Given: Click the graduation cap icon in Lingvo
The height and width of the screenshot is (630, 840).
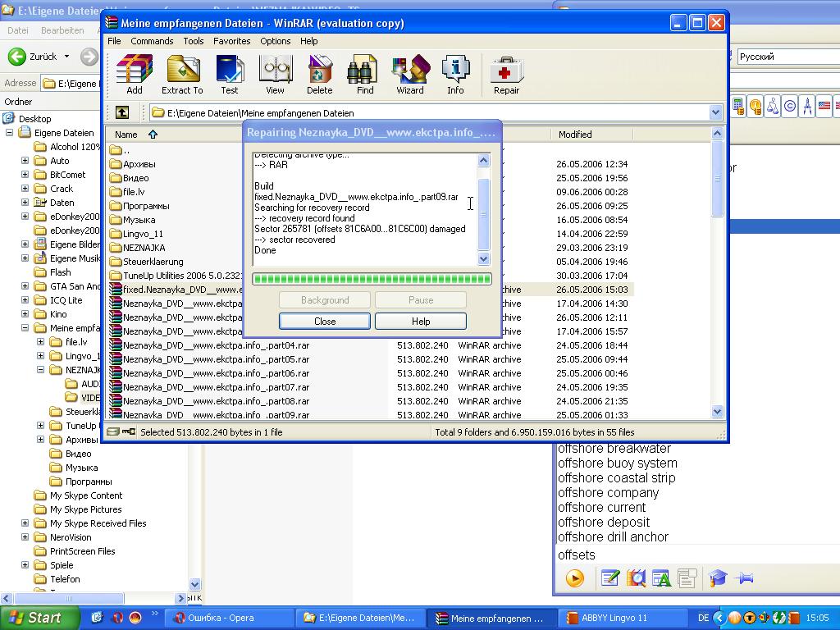Looking at the screenshot, I should (717, 578).
